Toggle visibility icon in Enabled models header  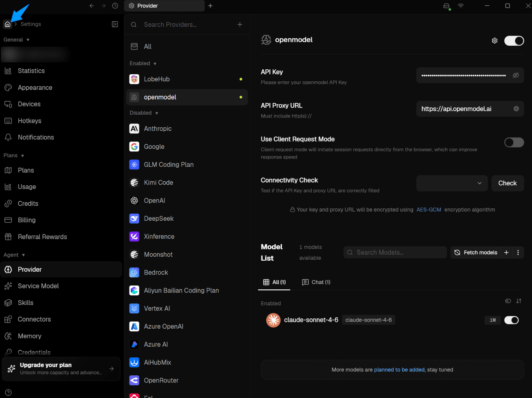tap(508, 301)
